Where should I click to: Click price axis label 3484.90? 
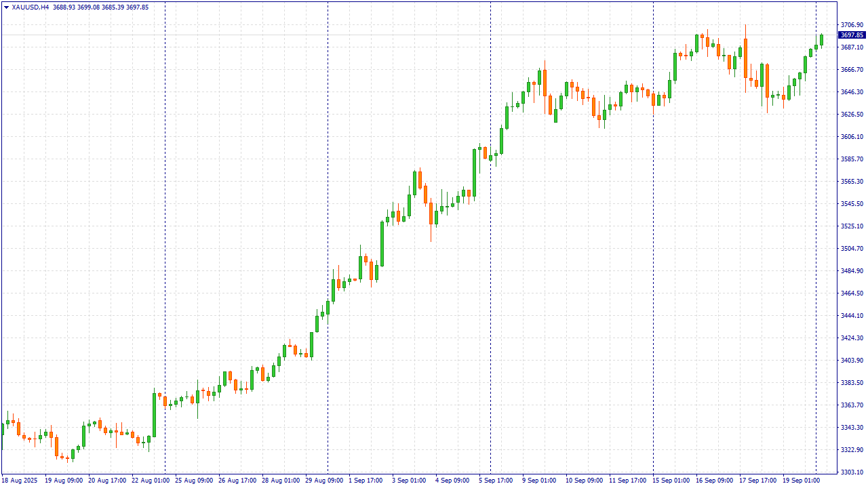tap(852, 271)
